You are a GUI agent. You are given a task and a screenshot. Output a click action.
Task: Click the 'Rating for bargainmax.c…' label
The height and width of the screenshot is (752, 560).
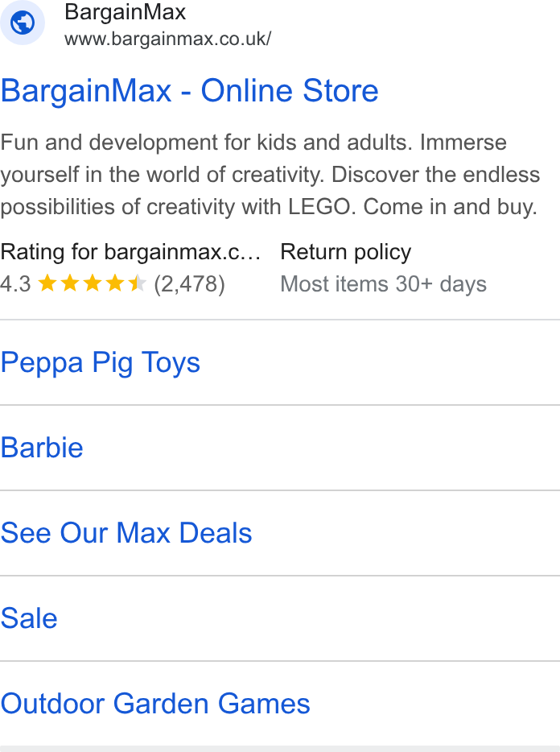[130, 252]
